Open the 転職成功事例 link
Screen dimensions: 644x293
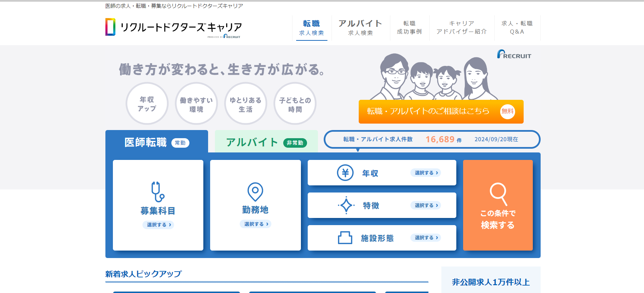coord(409,28)
